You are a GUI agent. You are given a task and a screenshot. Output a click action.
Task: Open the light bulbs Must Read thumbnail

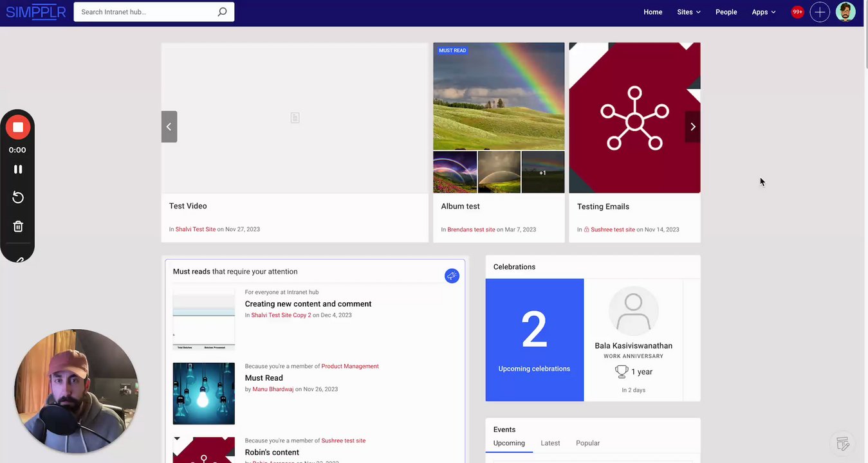click(x=203, y=394)
